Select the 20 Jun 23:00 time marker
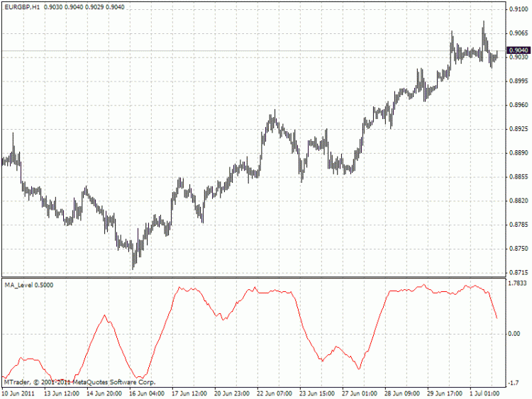 [233, 393]
